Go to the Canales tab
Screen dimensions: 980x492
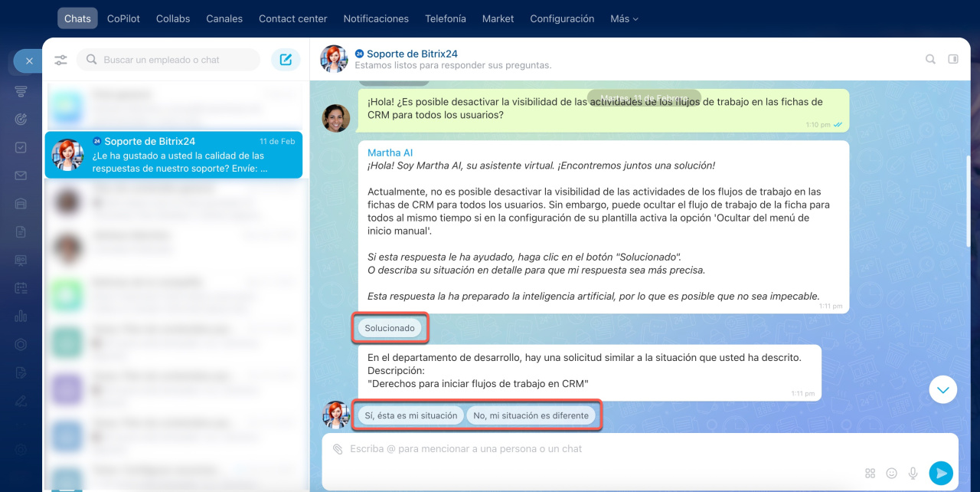[x=224, y=18]
